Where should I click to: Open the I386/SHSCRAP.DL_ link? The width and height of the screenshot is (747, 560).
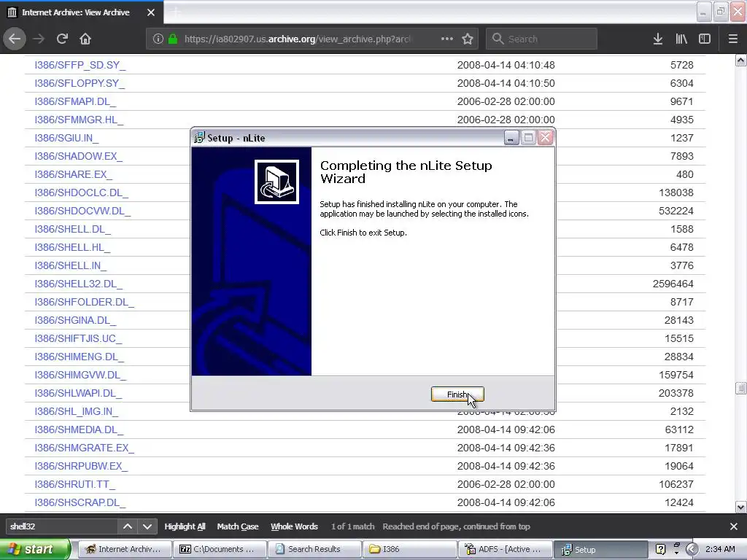pyautogui.click(x=80, y=502)
